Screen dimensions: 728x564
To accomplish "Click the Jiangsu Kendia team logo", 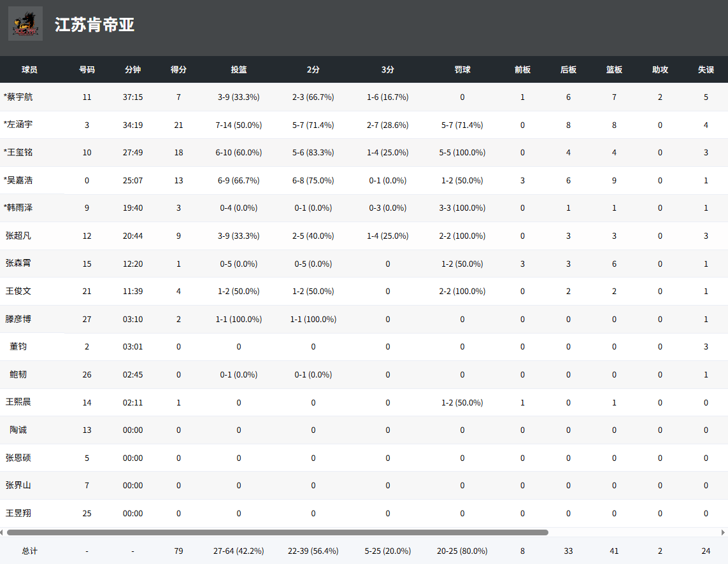I will pyautogui.click(x=25, y=24).
